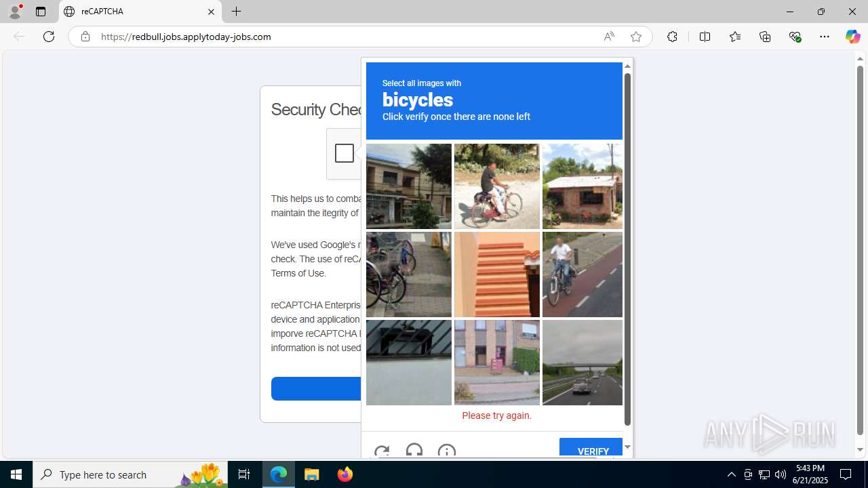Open browser Extensions menu
868x488 pixels.
click(x=672, y=37)
